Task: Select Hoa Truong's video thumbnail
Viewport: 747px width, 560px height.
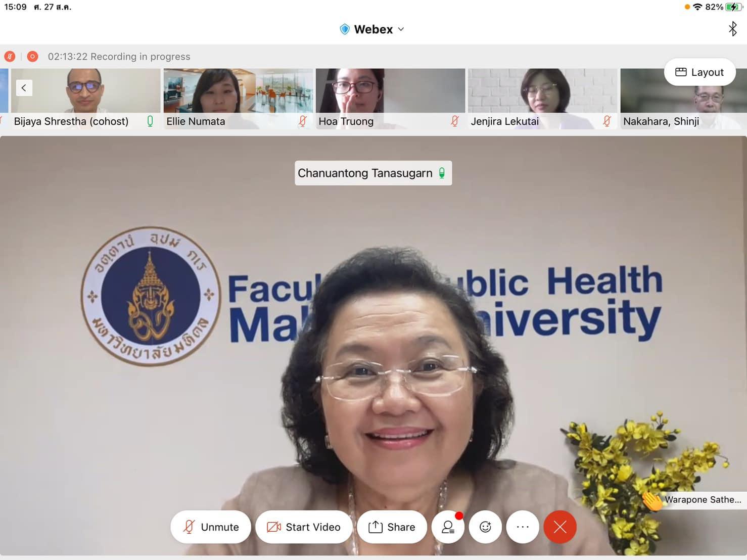Action: [390, 99]
